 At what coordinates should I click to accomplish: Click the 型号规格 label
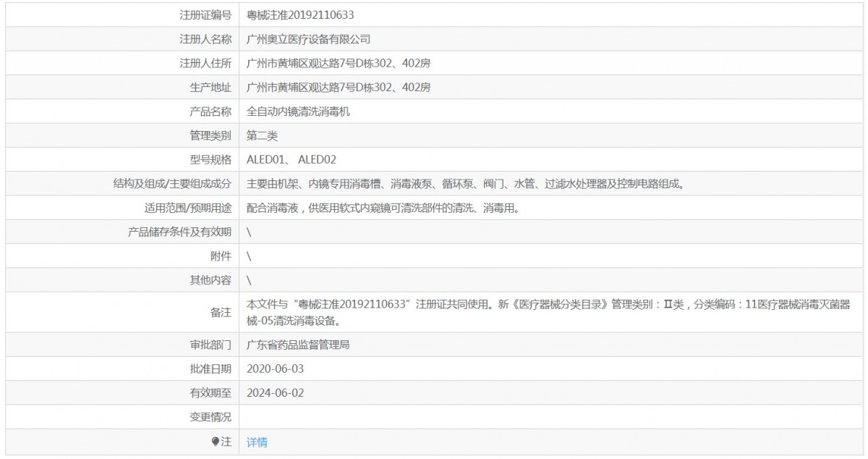pyautogui.click(x=211, y=160)
